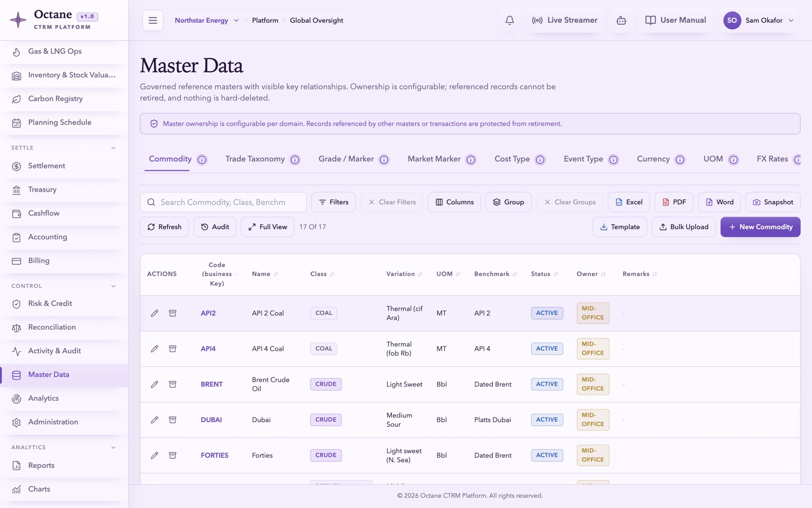Viewport: 812px width, 508px height.
Task: Show info for Event Type tab
Action: [x=614, y=160]
